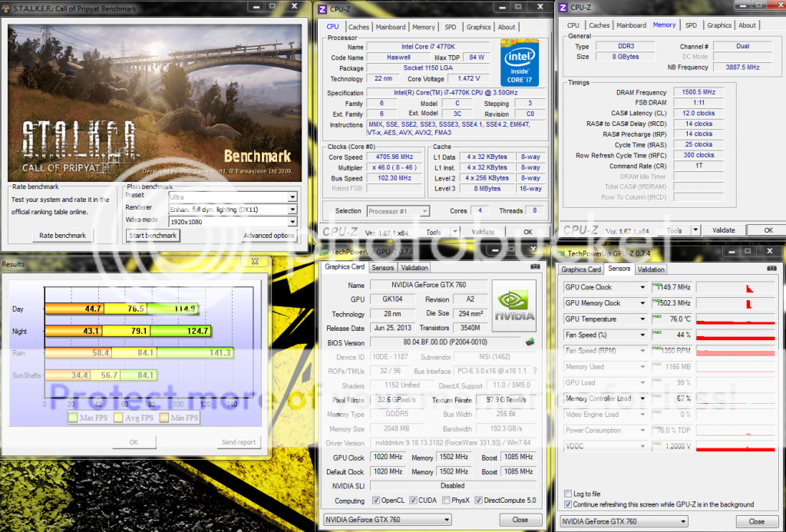Enable the PhysX checkbox

click(x=444, y=501)
